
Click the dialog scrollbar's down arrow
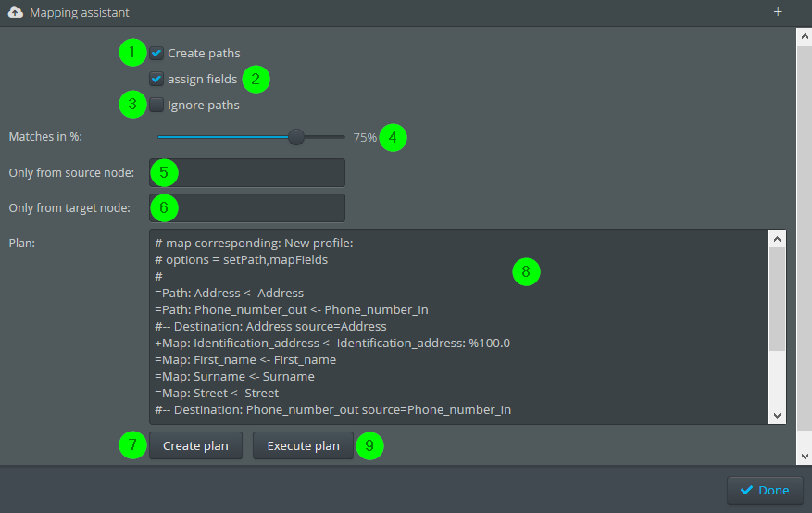click(x=805, y=457)
